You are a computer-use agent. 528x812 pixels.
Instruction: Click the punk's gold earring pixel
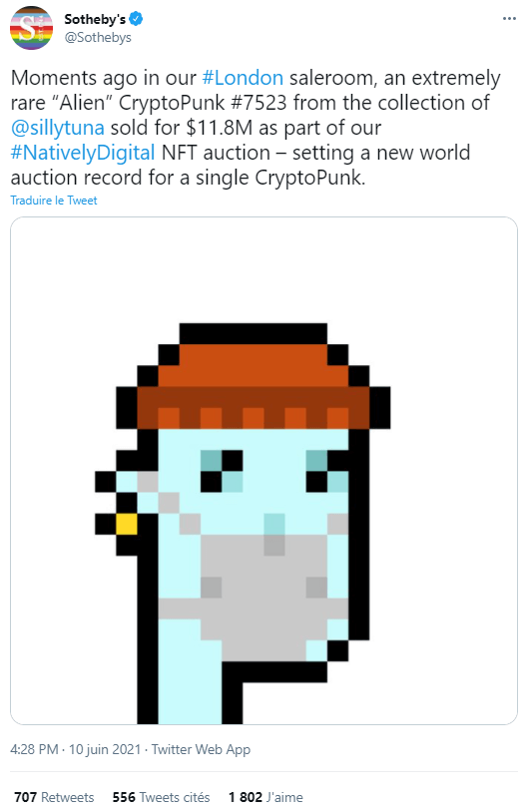coord(127,524)
